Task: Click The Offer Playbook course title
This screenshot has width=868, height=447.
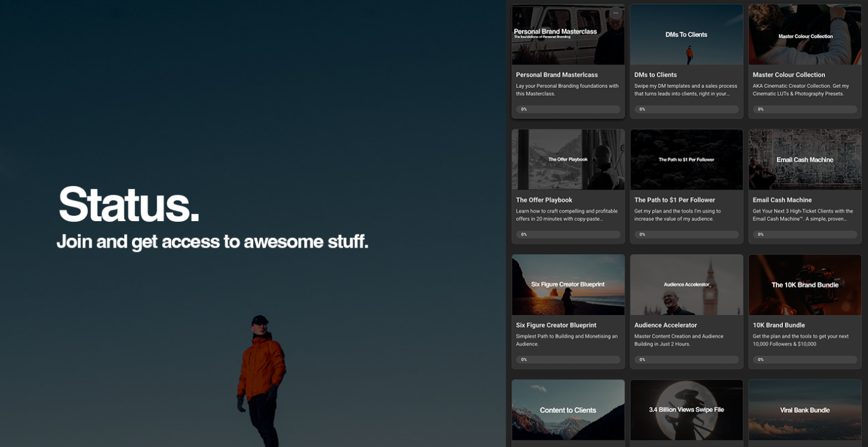Action: point(544,200)
